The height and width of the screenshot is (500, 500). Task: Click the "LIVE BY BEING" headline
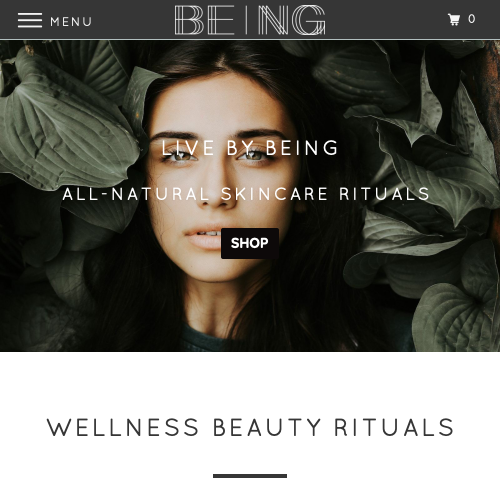point(250,148)
